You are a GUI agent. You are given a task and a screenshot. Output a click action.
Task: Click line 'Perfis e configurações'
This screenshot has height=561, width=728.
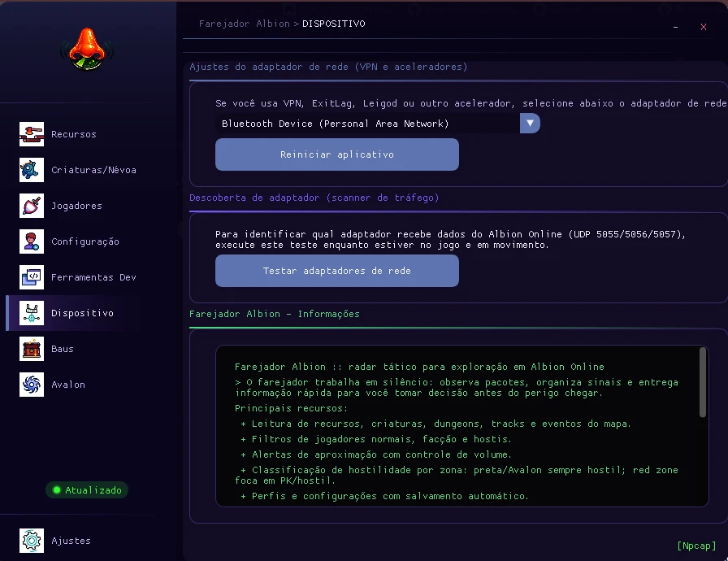[x=384, y=496]
